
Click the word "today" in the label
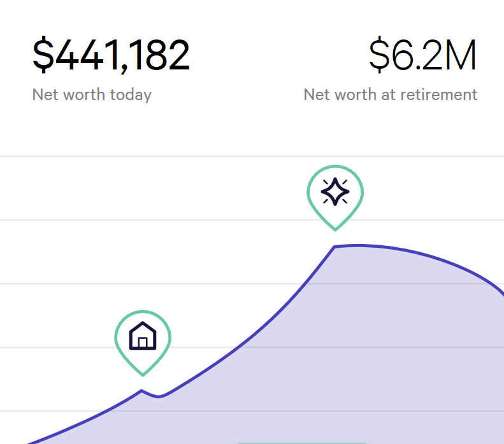131,95
